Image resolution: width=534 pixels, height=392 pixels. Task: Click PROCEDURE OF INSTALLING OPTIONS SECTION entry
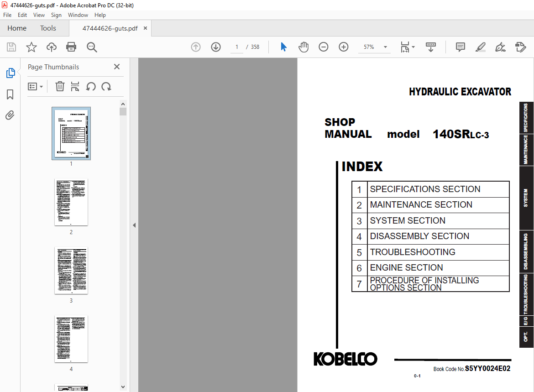click(x=430, y=284)
